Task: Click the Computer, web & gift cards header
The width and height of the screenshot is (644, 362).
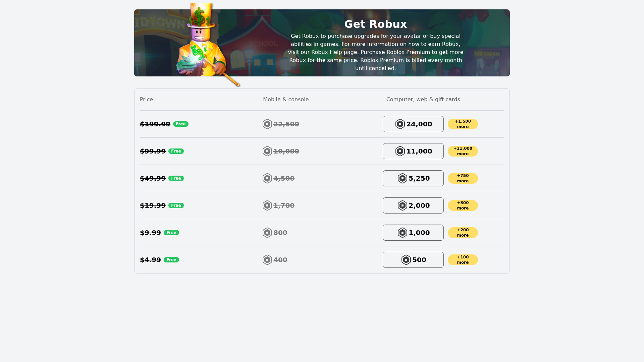Action: pyautogui.click(x=423, y=99)
